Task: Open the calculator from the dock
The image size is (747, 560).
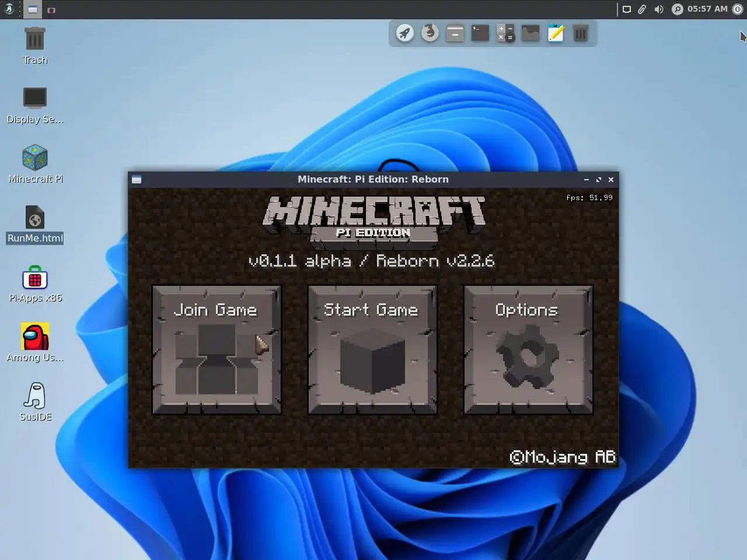Action: point(505,33)
